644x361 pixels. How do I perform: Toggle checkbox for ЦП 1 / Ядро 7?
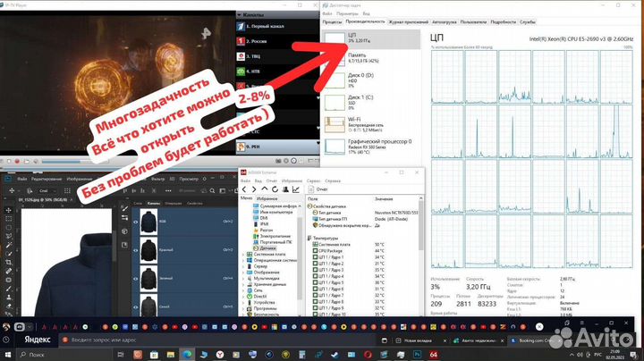315,296
